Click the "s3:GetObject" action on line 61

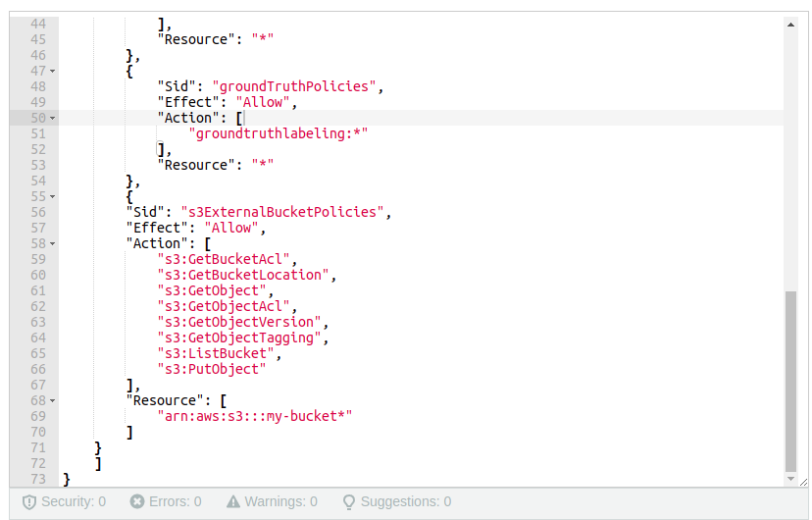(212, 290)
